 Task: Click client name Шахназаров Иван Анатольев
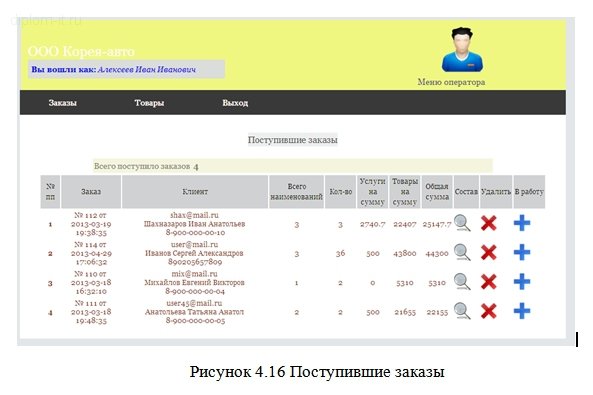click(194, 224)
